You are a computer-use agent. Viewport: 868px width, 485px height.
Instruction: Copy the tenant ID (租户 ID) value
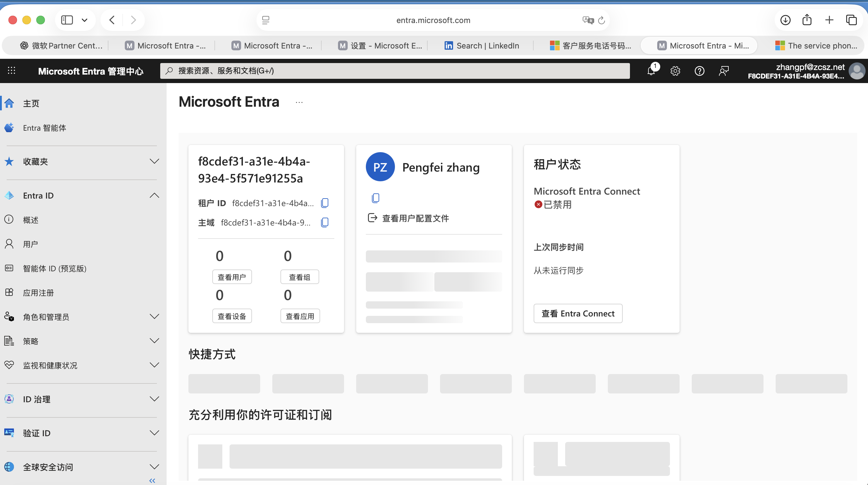pos(325,203)
